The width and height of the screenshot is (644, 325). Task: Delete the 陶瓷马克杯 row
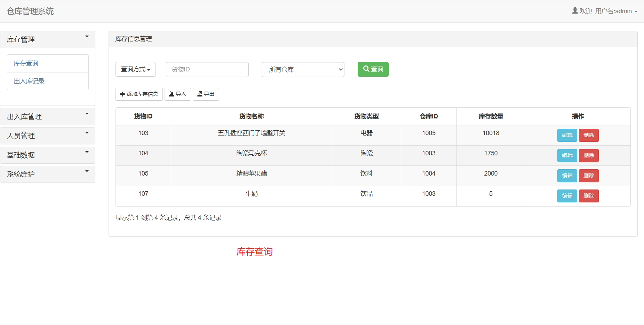pos(589,155)
